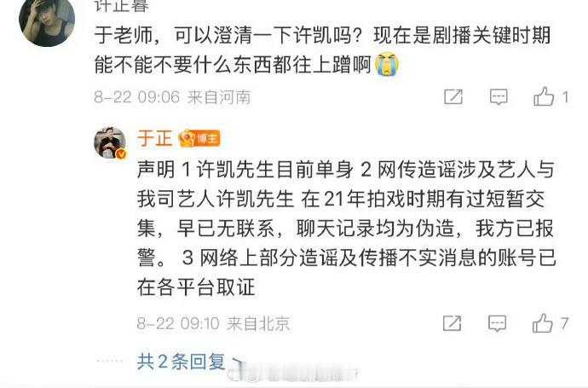Click the dotted line before 共2条回复
Image resolution: width=588 pixels, height=388 pixels.
[109, 361]
